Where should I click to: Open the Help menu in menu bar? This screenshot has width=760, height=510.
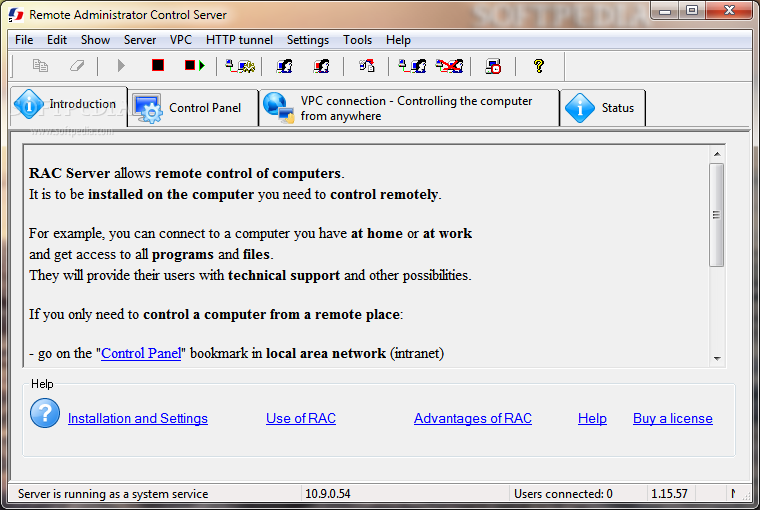coord(398,40)
